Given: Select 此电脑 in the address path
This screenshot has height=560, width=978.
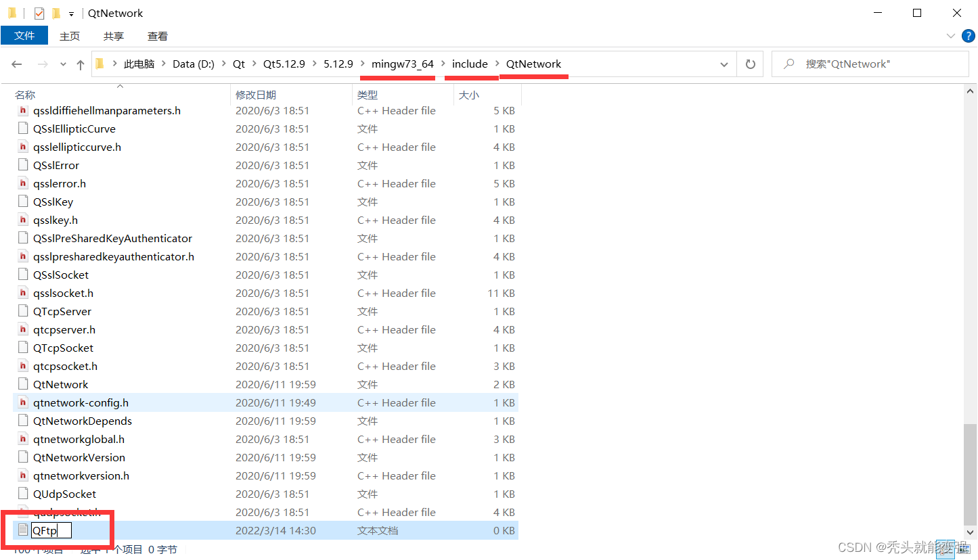Looking at the screenshot, I should click(139, 64).
